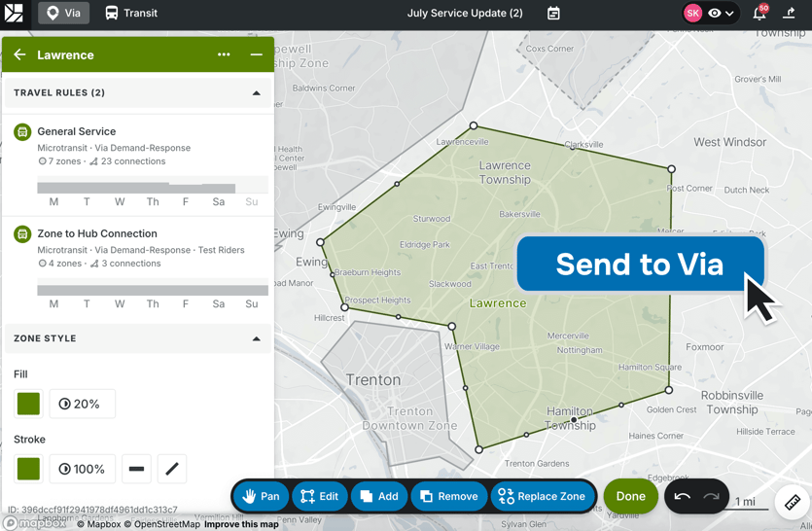Image resolution: width=812 pixels, height=531 pixels.
Task: Open the Fill color swatch
Action: pos(28,404)
